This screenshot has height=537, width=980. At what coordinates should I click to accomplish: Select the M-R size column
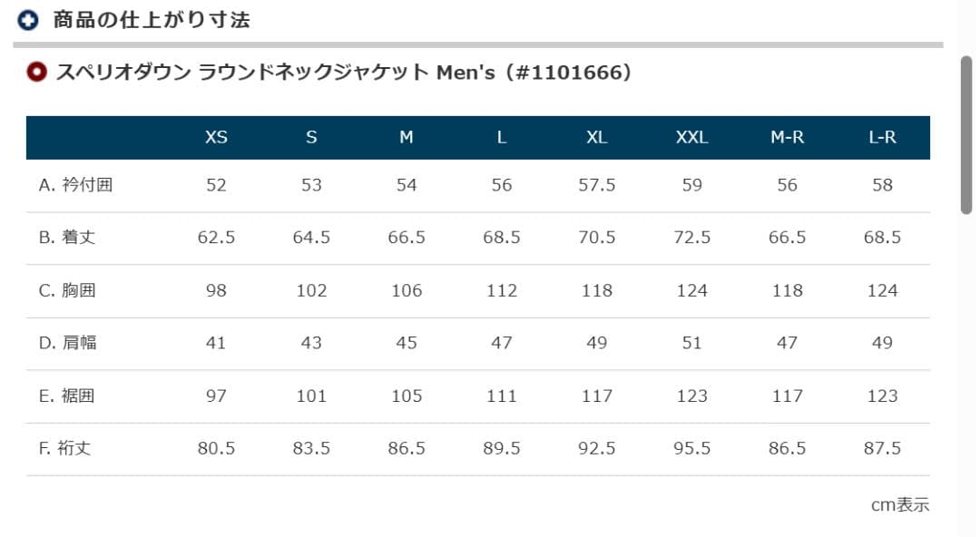coord(787,137)
